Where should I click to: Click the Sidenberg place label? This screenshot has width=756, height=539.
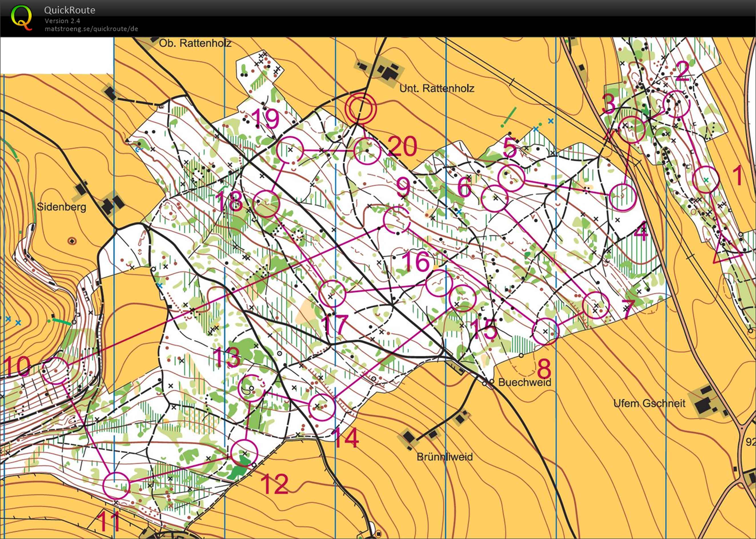(61, 207)
